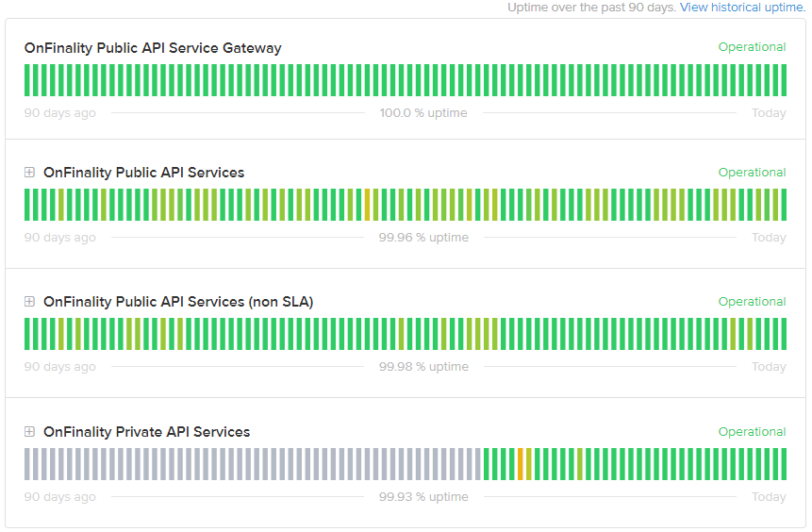Expand OnFinality Private API Services group
The height and width of the screenshot is (532, 812).
pyautogui.click(x=29, y=431)
